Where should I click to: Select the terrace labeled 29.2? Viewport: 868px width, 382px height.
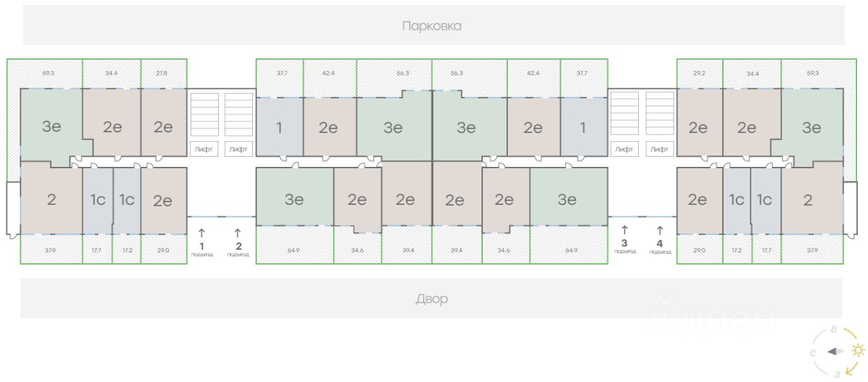[699, 74]
